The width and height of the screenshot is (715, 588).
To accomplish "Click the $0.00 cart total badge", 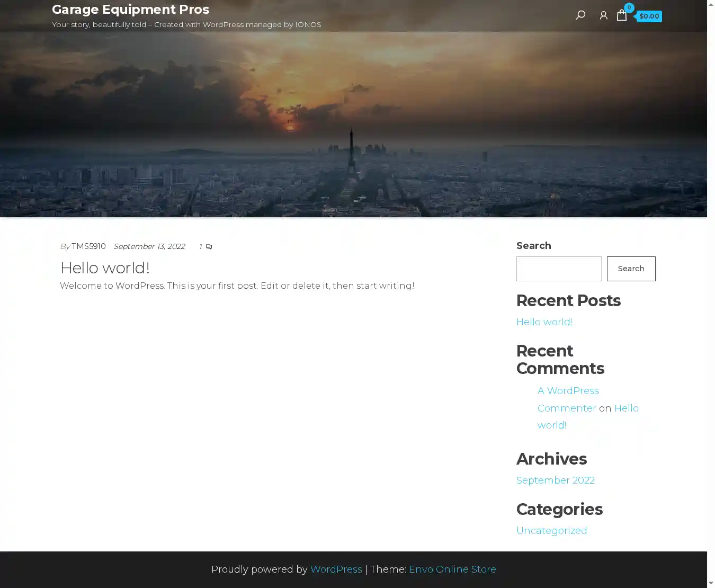I will tap(649, 16).
